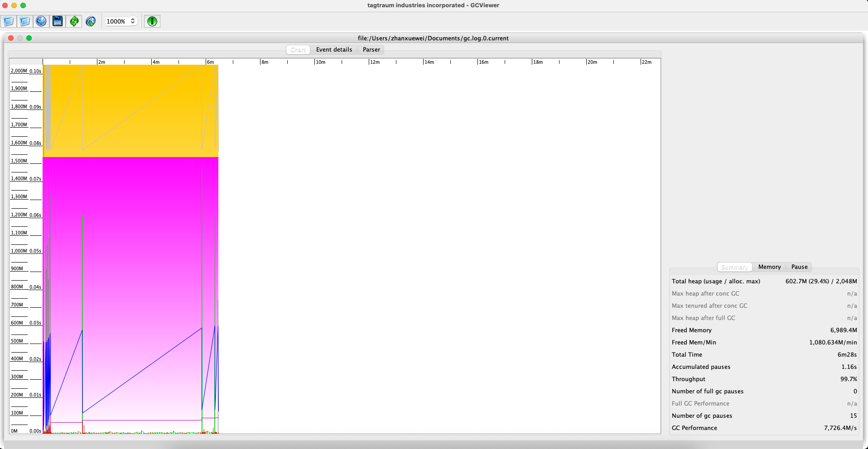Select the Memory tab
This screenshot has width=868, height=449.
(x=769, y=267)
